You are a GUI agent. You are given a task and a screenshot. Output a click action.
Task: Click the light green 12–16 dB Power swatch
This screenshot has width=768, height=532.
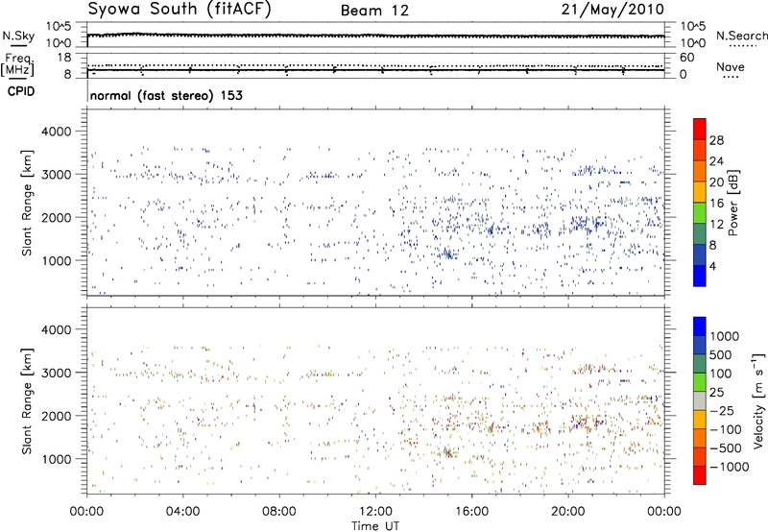tap(700, 212)
